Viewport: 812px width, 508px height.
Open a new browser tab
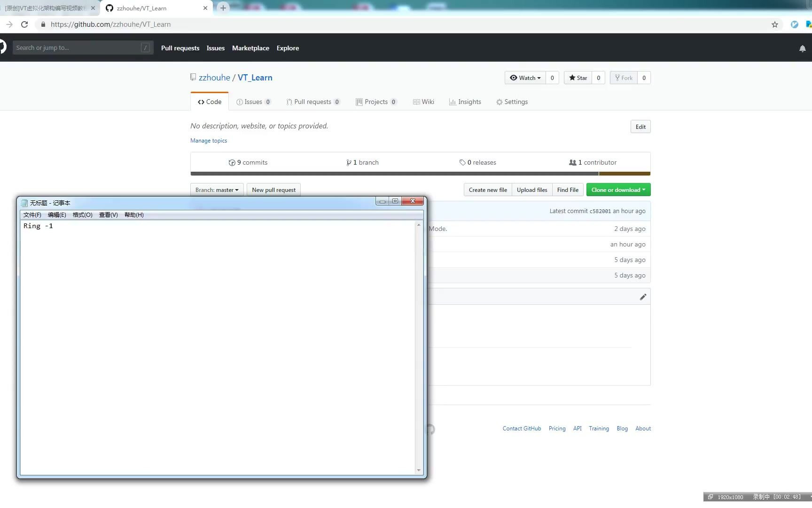pos(223,8)
